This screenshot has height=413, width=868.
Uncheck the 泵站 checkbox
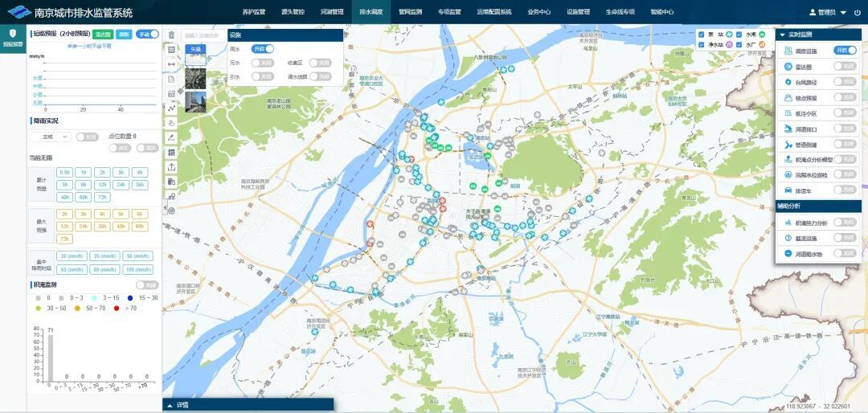[702, 35]
